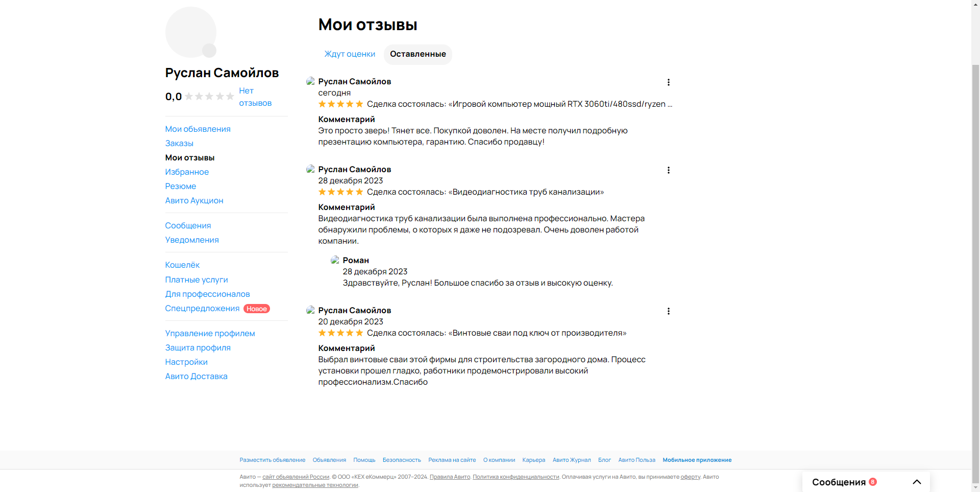Click the red unread messages counter badge

point(873,482)
